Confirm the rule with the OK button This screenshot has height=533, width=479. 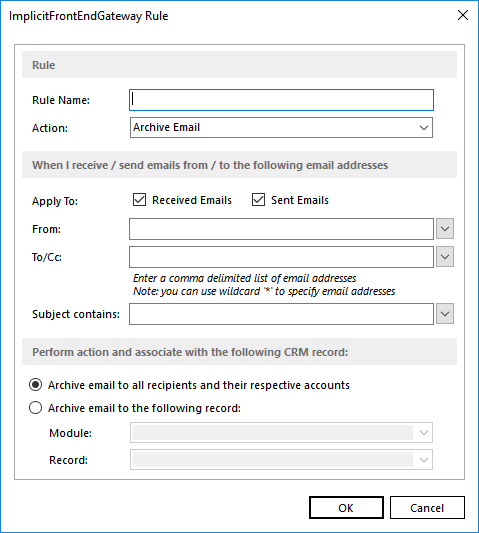pyautogui.click(x=346, y=508)
